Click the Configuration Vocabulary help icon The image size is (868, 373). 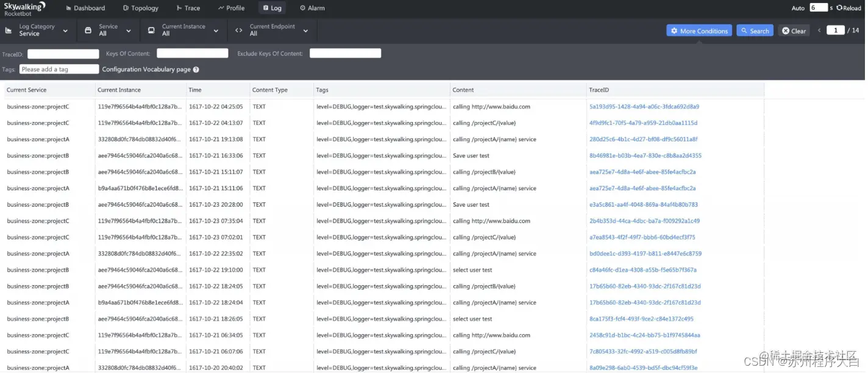pyautogui.click(x=196, y=69)
